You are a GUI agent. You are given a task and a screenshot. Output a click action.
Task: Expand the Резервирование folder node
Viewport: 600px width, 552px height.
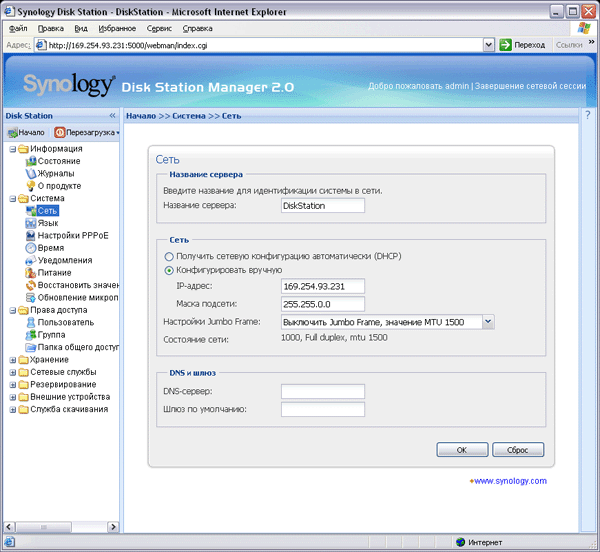(13, 385)
